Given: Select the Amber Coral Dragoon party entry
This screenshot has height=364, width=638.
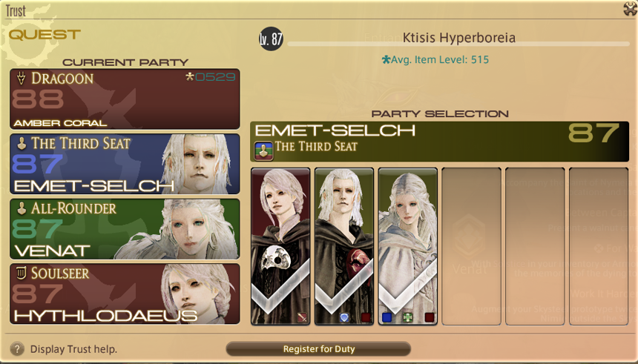Looking at the screenshot, I should click(x=125, y=99).
